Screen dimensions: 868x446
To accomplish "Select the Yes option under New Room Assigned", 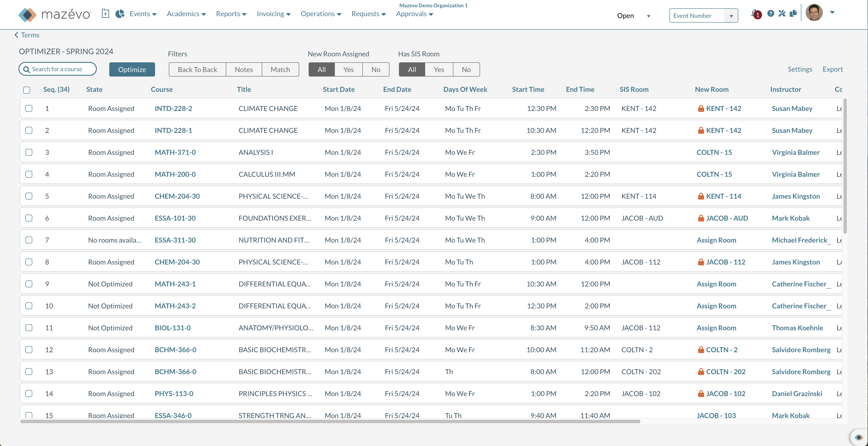I will coord(348,69).
